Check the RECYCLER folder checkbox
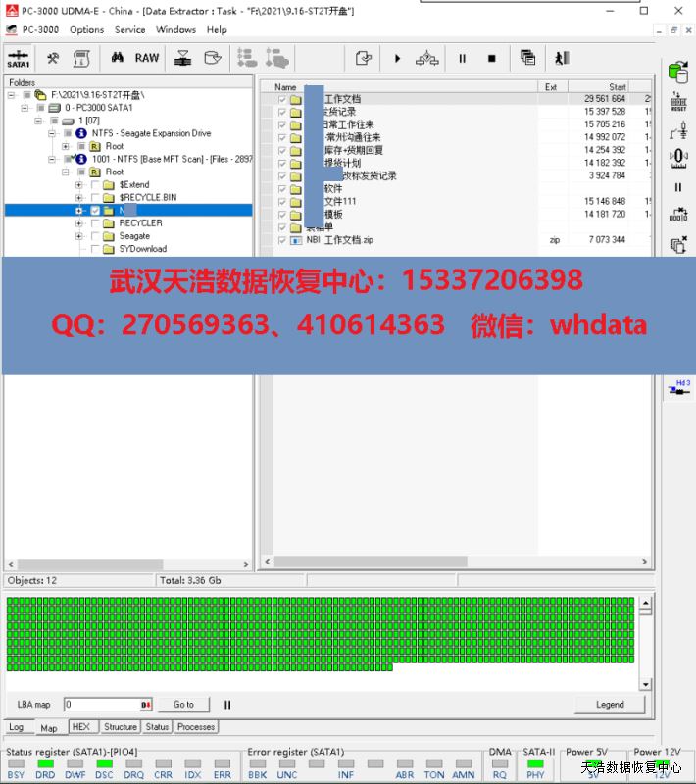Viewport: 696px width, 784px height. [95, 222]
